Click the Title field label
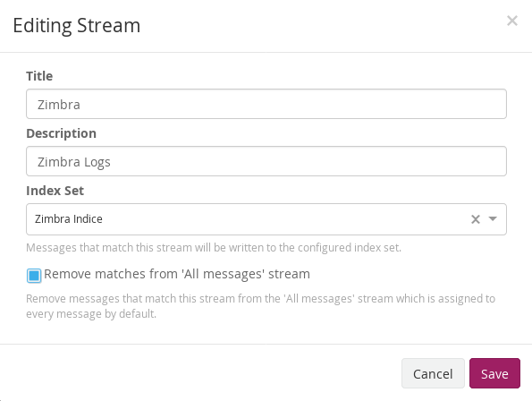The height and width of the screenshot is (401, 532). tap(39, 76)
